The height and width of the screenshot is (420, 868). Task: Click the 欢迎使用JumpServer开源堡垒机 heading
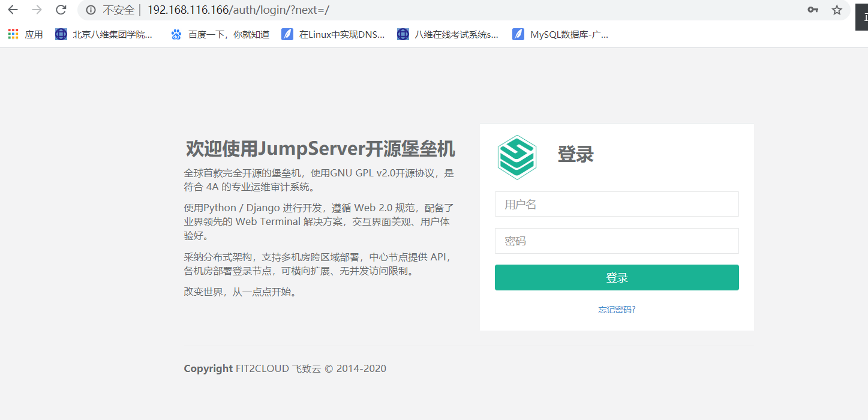pyautogui.click(x=320, y=148)
